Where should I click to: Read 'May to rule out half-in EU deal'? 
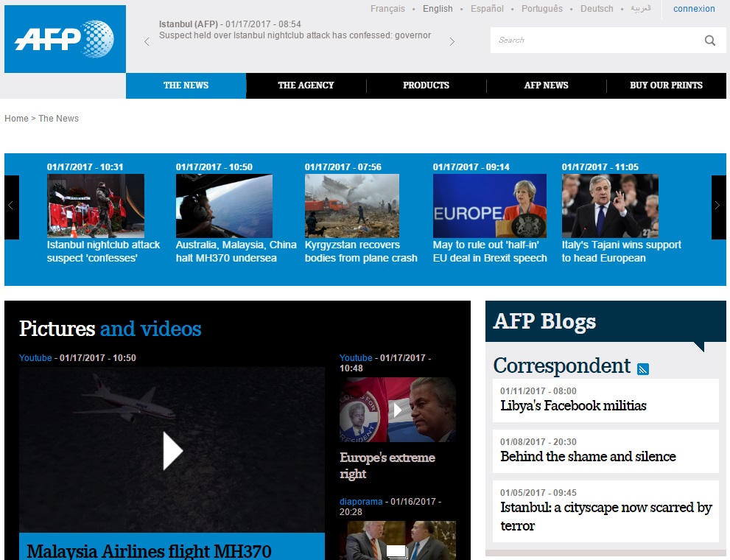(490, 251)
